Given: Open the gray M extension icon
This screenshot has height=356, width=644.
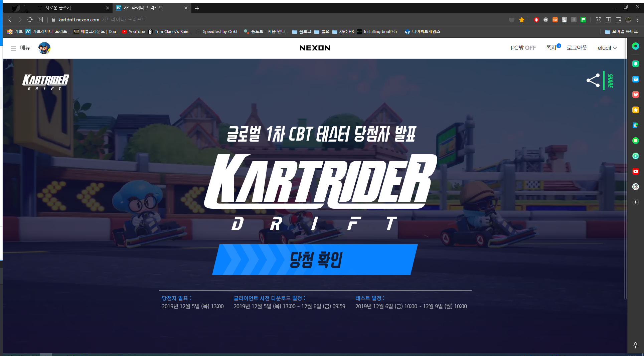Looking at the screenshot, I should tap(546, 20).
